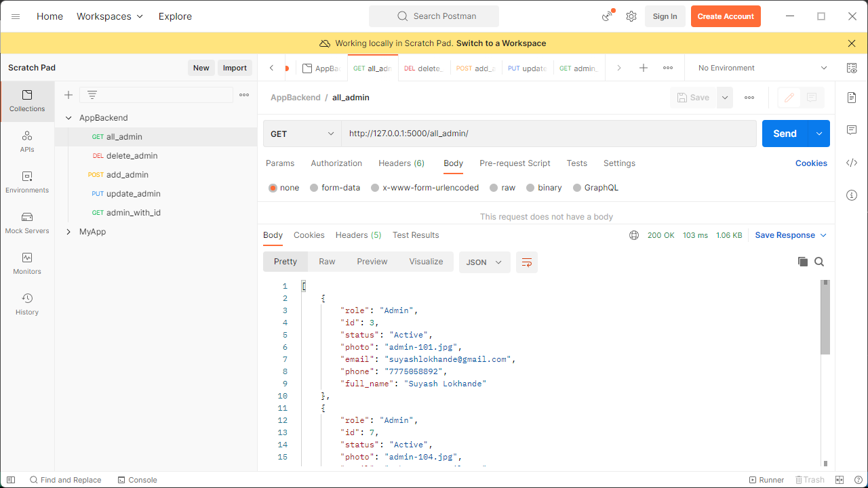Viewport: 868px width, 488px height.
Task: Switch to Pre-request Script tab
Action: [x=515, y=163]
